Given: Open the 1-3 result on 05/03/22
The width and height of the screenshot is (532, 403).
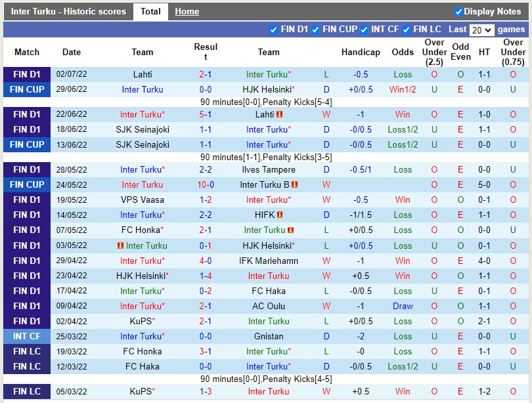Looking at the screenshot, I should click(x=206, y=392).
